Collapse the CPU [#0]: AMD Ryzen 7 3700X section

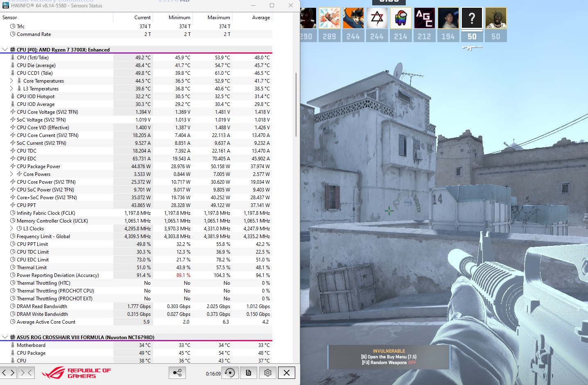[5, 50]
